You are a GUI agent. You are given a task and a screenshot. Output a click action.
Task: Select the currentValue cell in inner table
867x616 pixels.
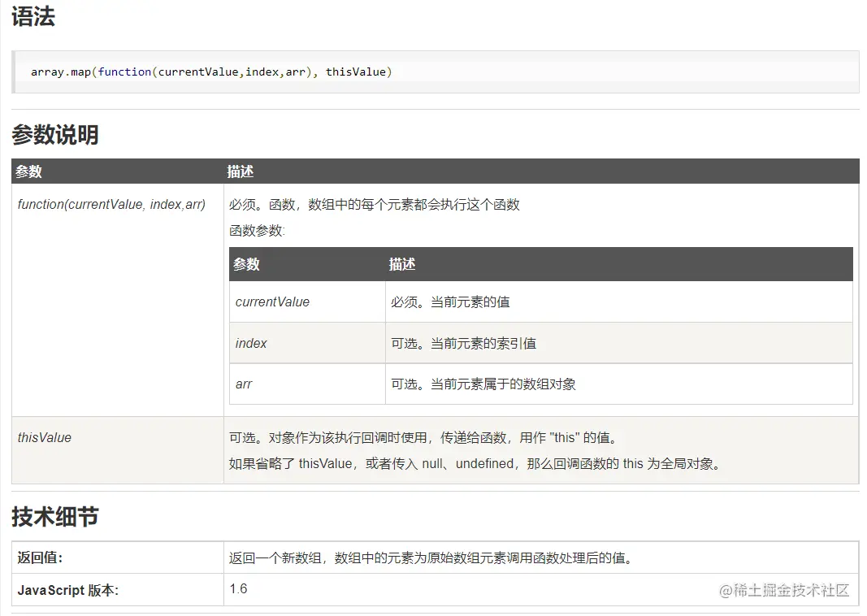point(307,302)
